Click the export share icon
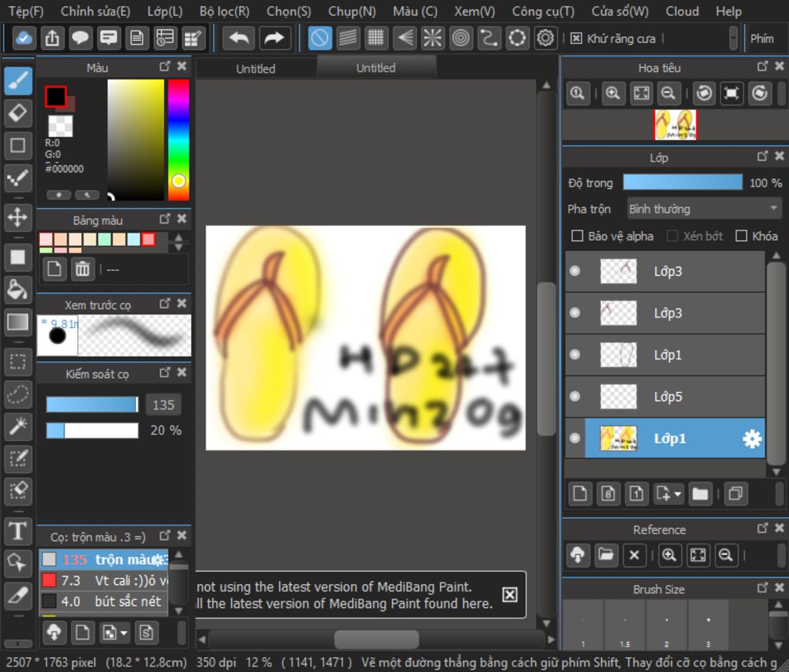This screenshot has height=672, width=789. pyautogui.click(x=52, y=38)
